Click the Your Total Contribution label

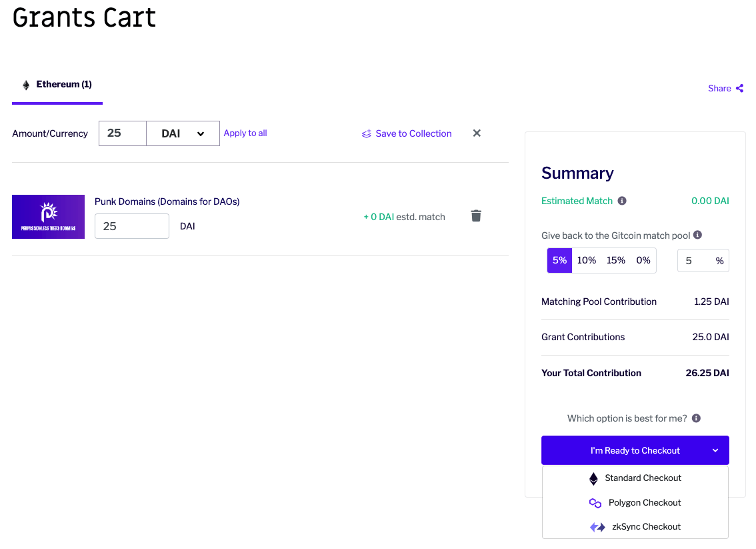[591, 373]
